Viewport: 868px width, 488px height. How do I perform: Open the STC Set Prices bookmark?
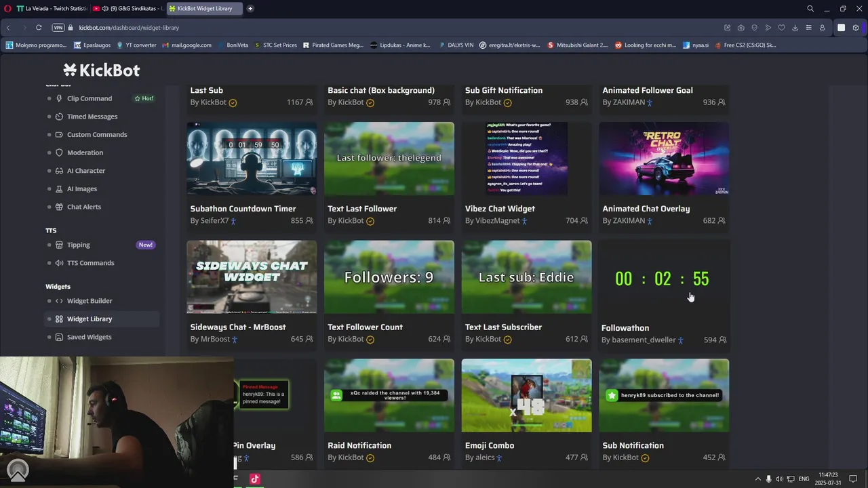(275, 45)
